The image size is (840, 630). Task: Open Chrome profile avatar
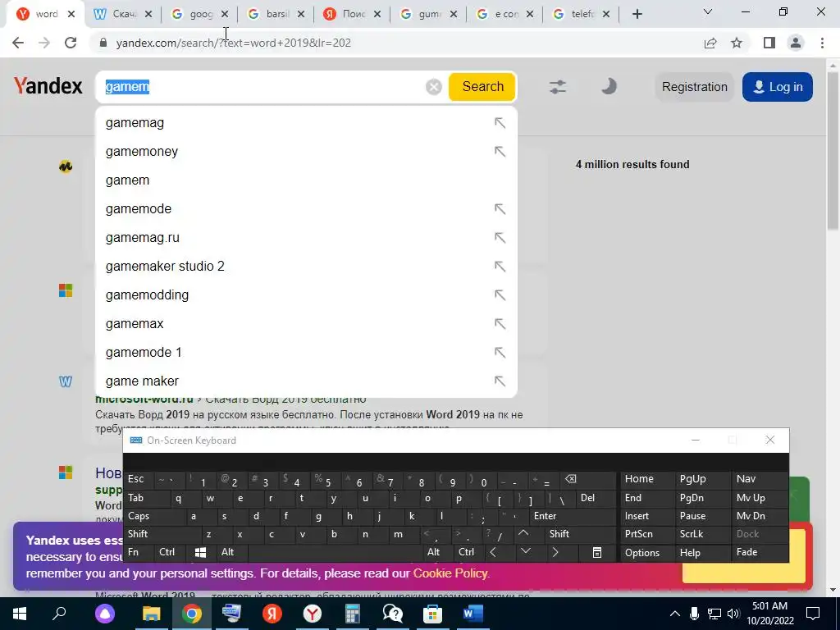pyautogui.click(x=796, y=43)
